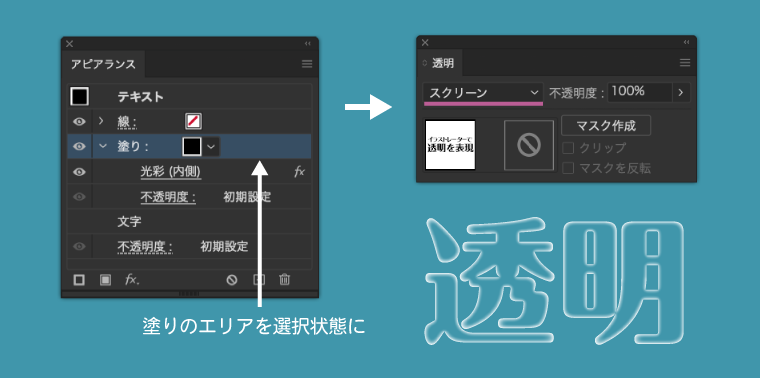The image size is (760, 378).
Task: Close the Appearance panel
Action: [x=69, y=44]
